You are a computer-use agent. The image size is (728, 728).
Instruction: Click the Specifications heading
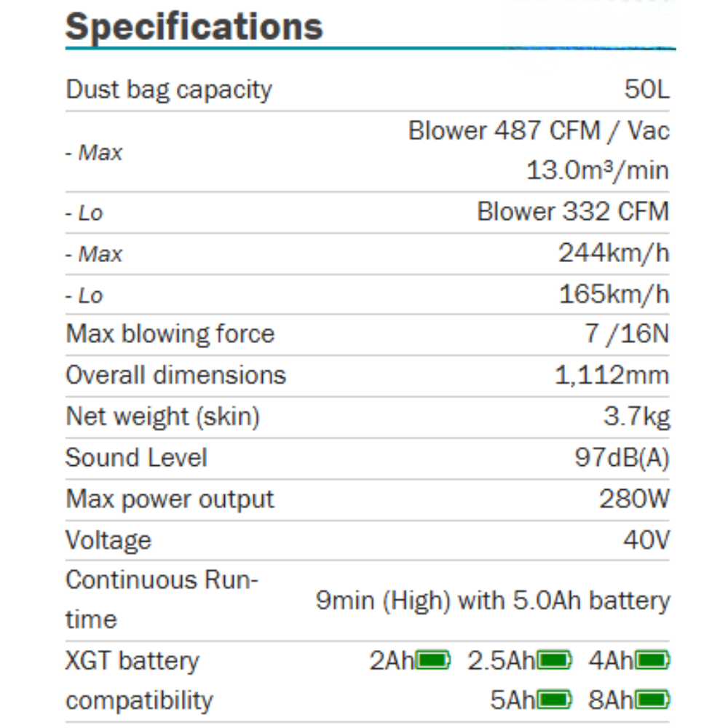coord(194,27)
